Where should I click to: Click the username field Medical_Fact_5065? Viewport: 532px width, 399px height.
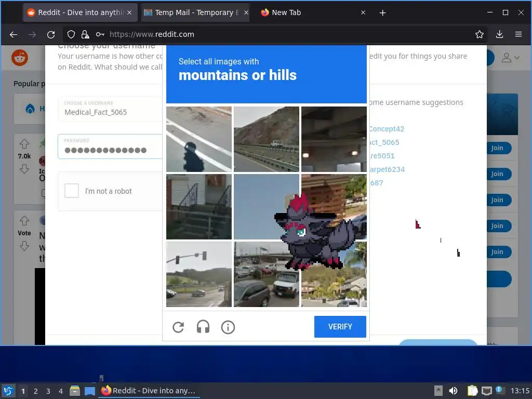(110, 109)
